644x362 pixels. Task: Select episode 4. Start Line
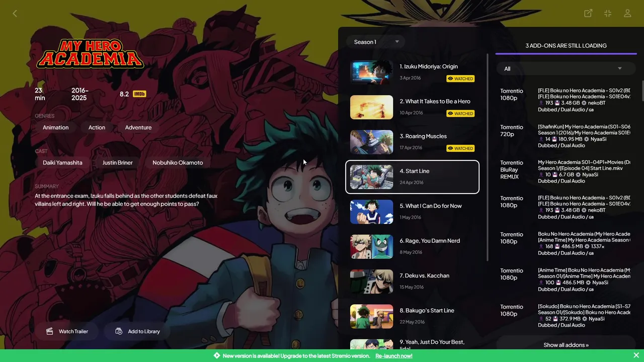[x=413, y=176]
